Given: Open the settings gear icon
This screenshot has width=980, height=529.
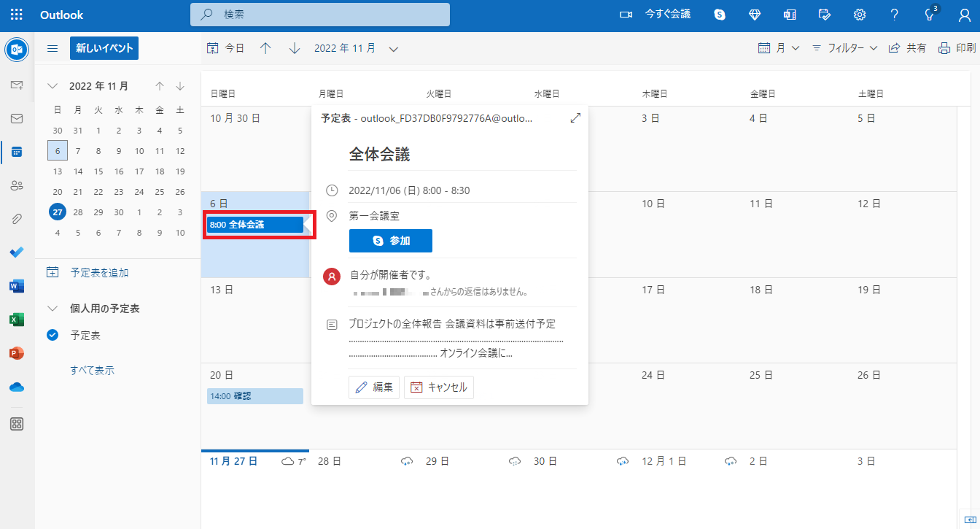Looking at the screenshot, I should coord(860,15).
